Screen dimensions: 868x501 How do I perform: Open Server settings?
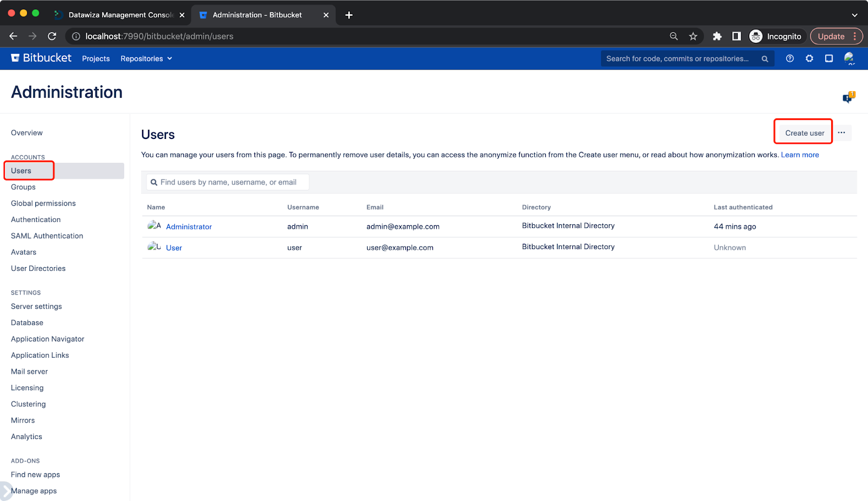(36, 307)
